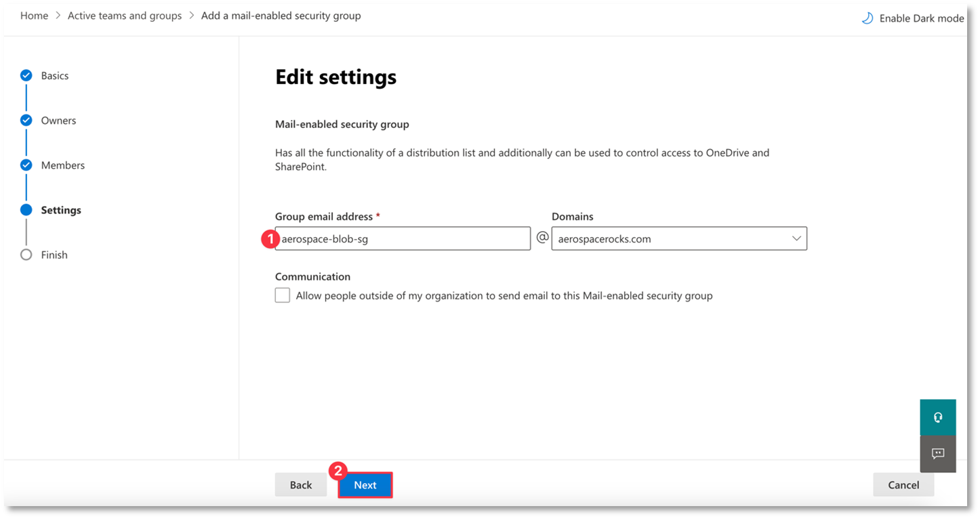Click the Members step checkmark circle

tap(26, 165)
